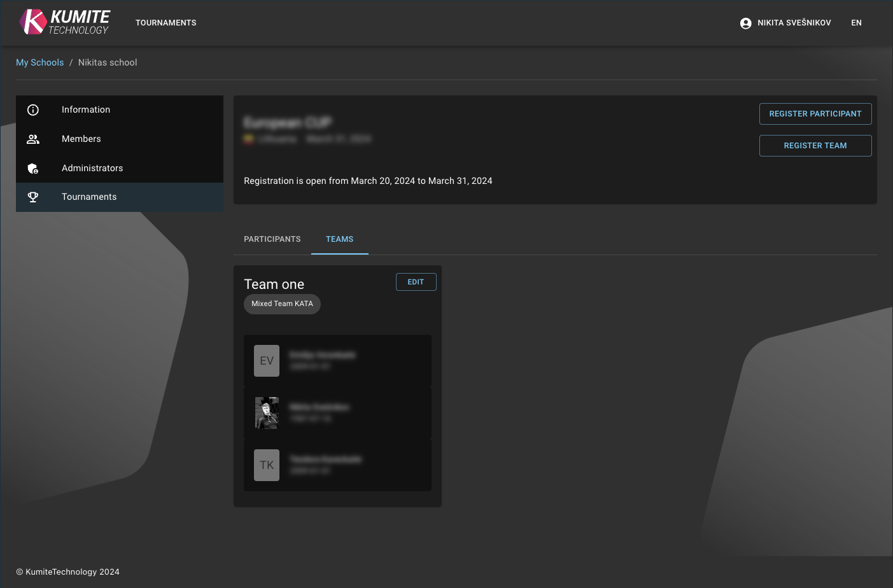Screen dimensions: 893x588
Task: Click the Members people icon
Action: coord(33,139)
